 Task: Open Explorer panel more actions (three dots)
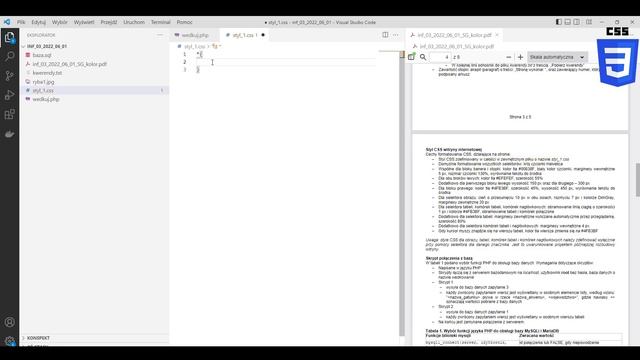(x=160, y=35)
